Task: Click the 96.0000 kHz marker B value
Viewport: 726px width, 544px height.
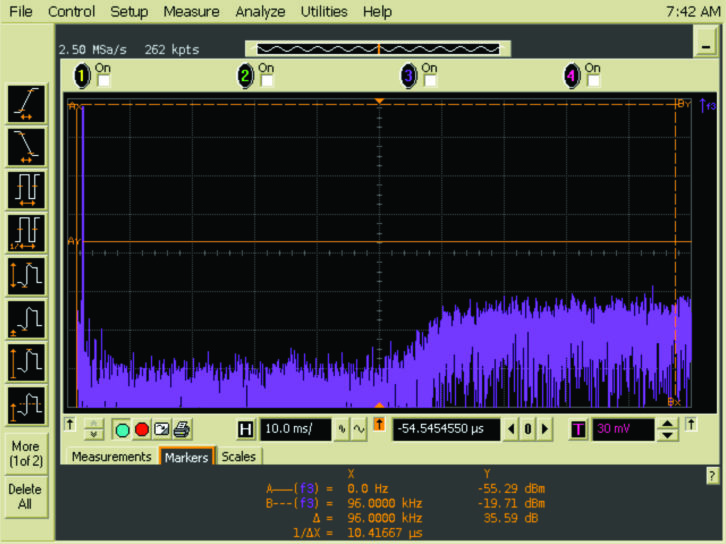Action: click(x=385, y=503)
